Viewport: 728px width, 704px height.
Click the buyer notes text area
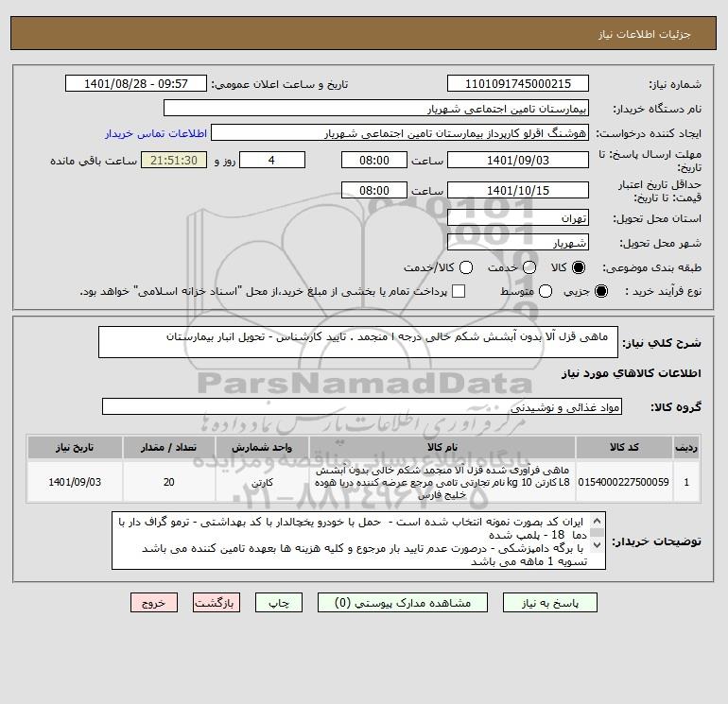click(358, 541)
